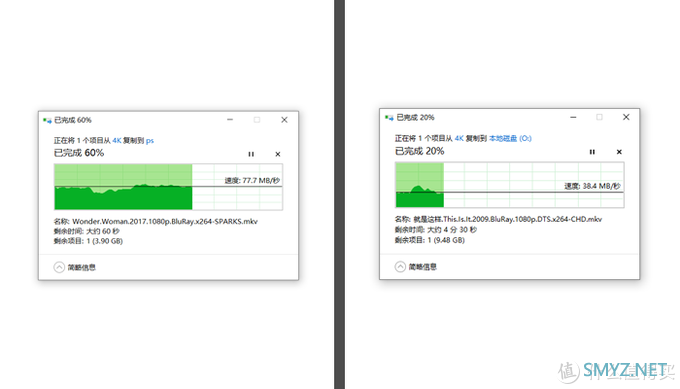Click the 简略信息 label in right dialog
This screenshot has height=389, width=680.
[x=422, y=267]
